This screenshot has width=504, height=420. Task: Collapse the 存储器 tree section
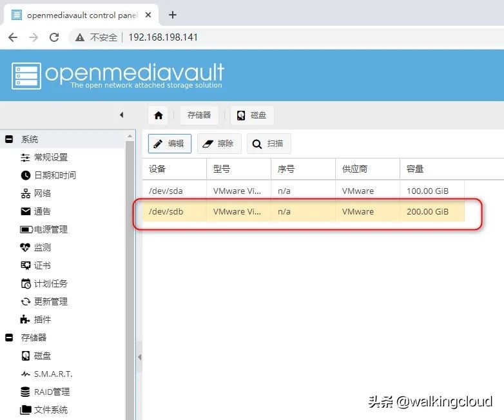(9, 338)
